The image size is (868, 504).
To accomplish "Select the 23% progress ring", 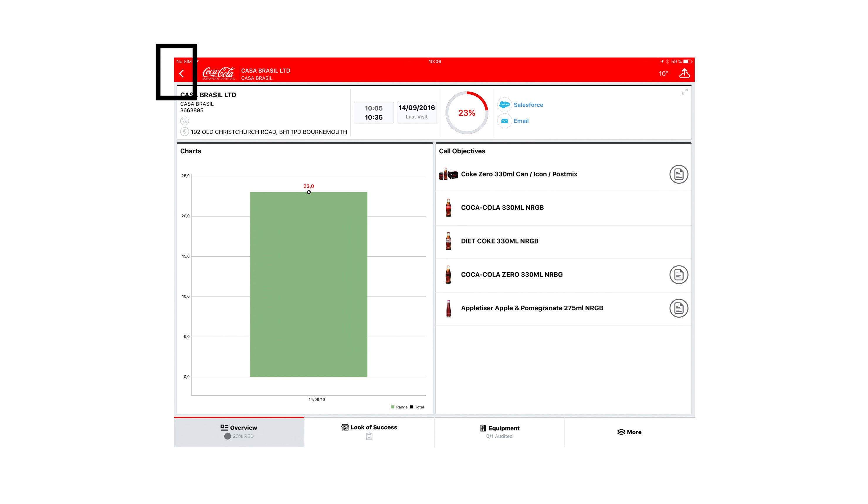I will [467, 113].
